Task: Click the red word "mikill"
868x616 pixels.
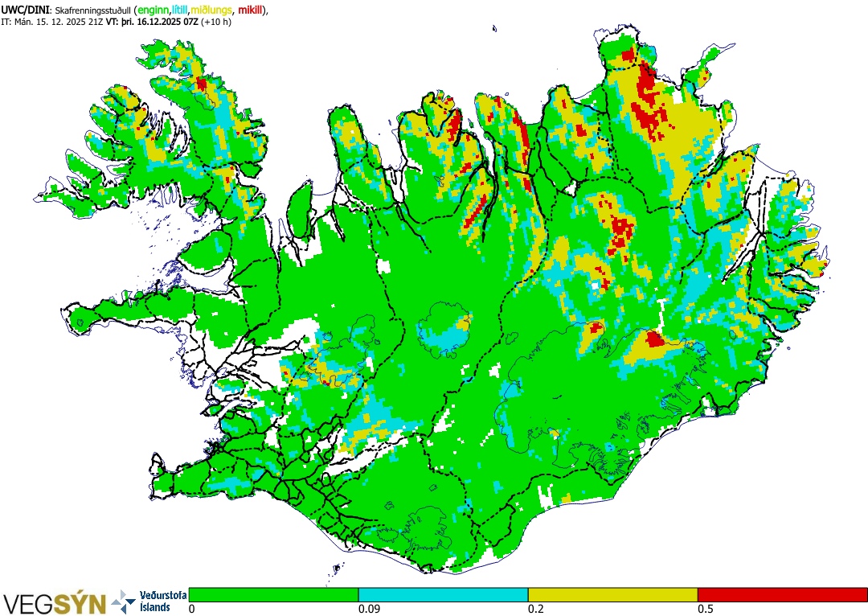Action: (x=251, y=10)
